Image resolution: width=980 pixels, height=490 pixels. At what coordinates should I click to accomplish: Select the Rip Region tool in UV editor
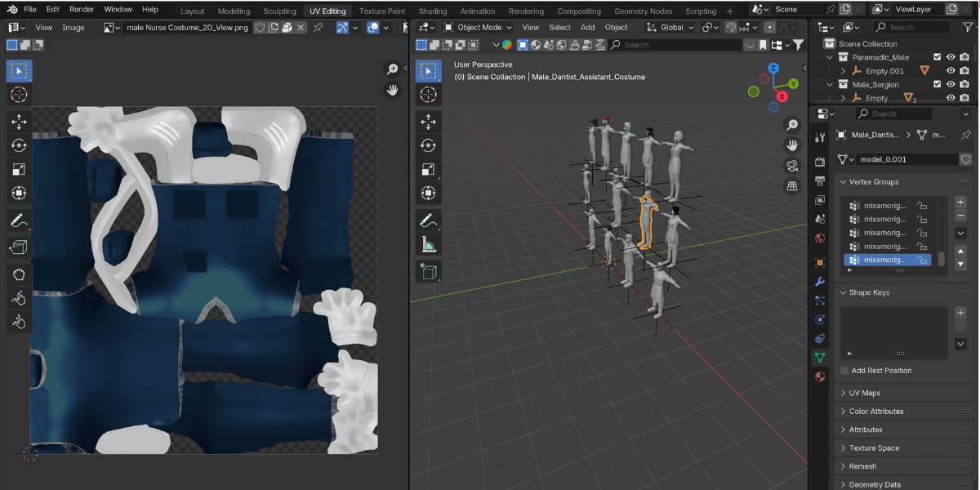point(20,247)
